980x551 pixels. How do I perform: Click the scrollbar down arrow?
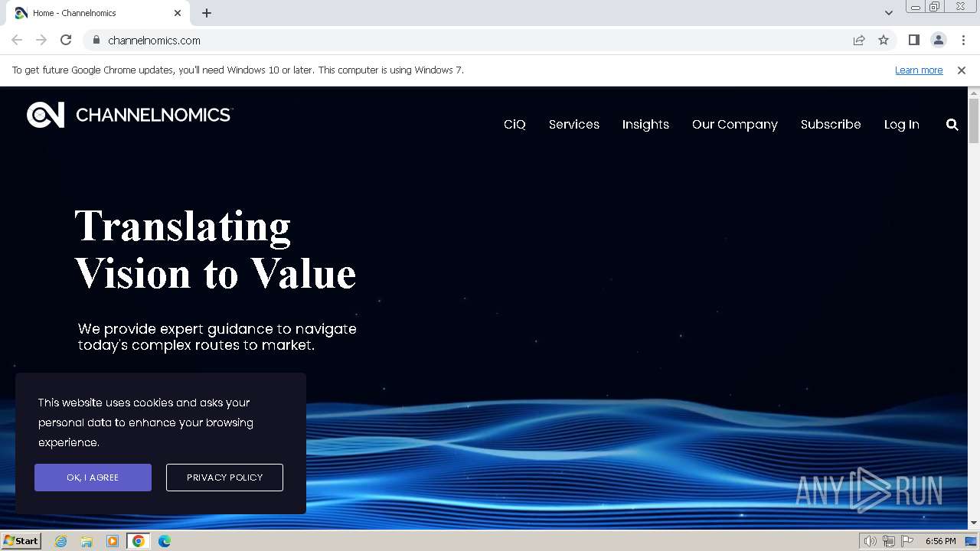pos(974,523)
